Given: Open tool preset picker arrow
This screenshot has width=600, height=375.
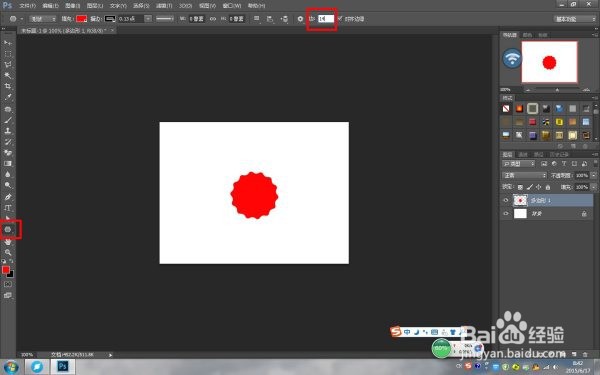Looking at the screenshot, I should (22, 19).
